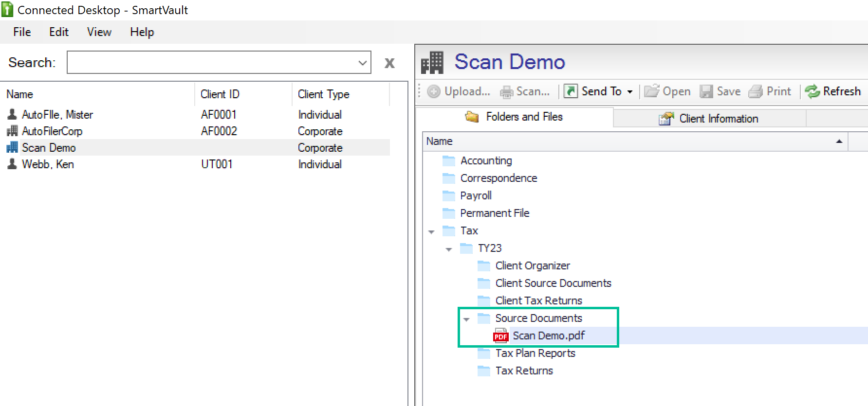Click the Payroll folder icon
The width and height of the screenshot is (868, 406).
449,196
